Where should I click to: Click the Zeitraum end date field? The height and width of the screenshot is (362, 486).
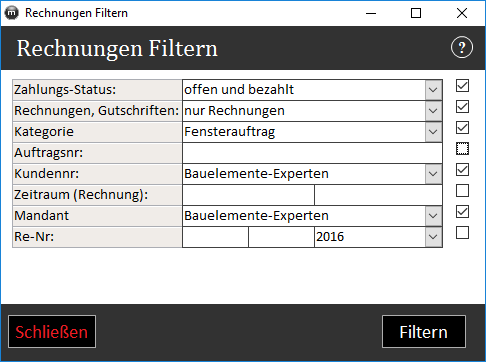(378, 195)
